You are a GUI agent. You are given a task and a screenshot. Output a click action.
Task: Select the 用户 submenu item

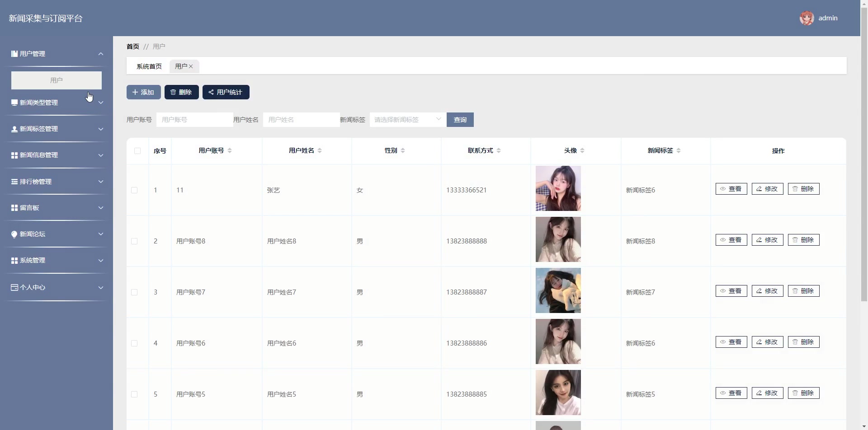[57, 80]
